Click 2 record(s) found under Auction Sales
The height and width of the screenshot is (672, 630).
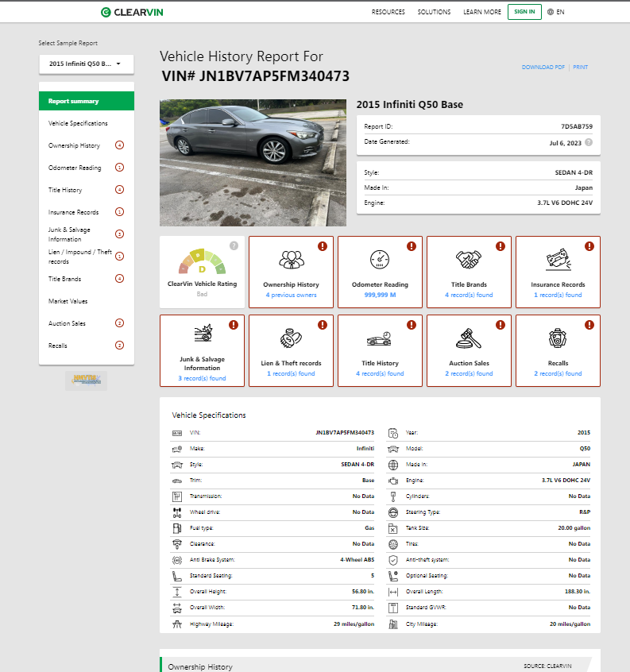(x=469, y=373)
